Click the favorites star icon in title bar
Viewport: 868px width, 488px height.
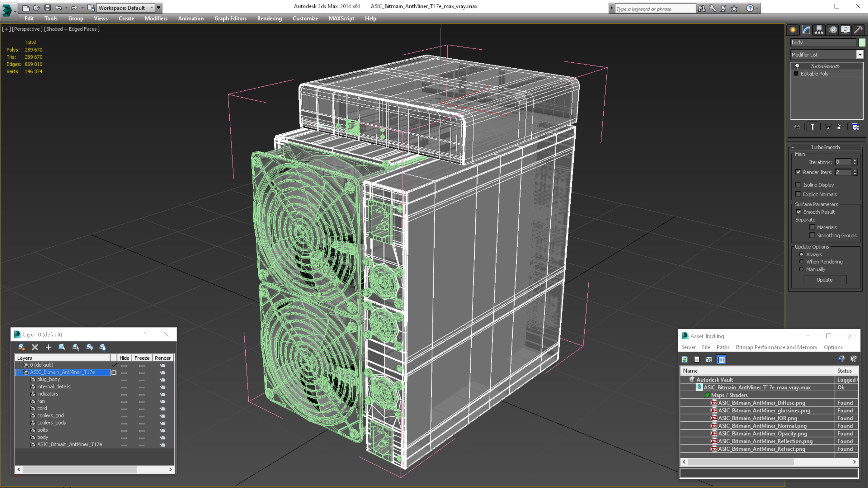coord(734,8)
